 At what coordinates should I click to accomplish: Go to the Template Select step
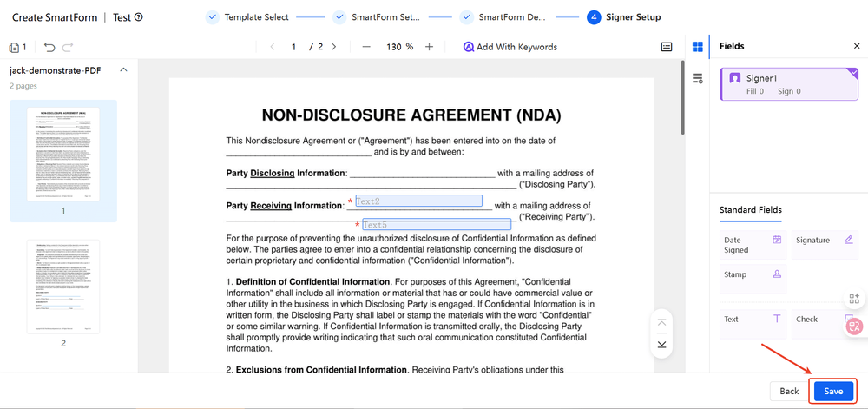247,16
